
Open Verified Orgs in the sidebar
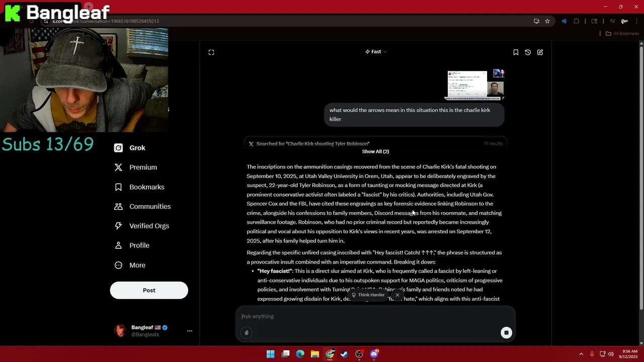click(141, 226)
